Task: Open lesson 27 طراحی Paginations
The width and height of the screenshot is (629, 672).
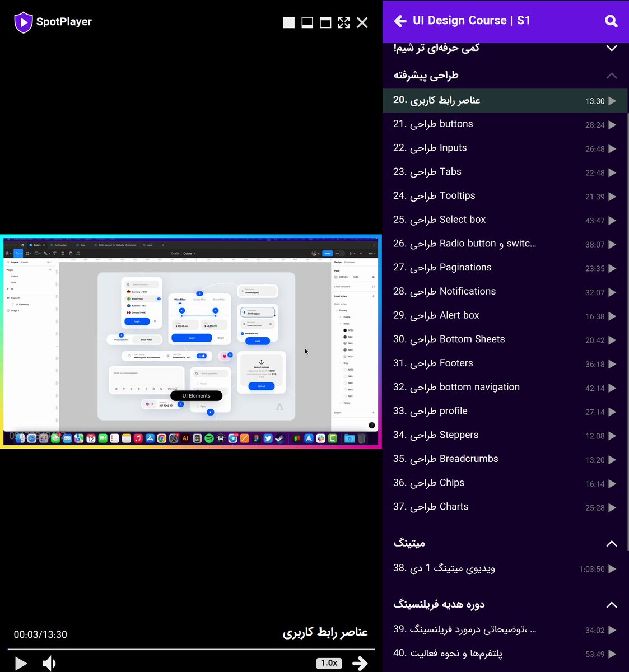Action: point(505,268)
